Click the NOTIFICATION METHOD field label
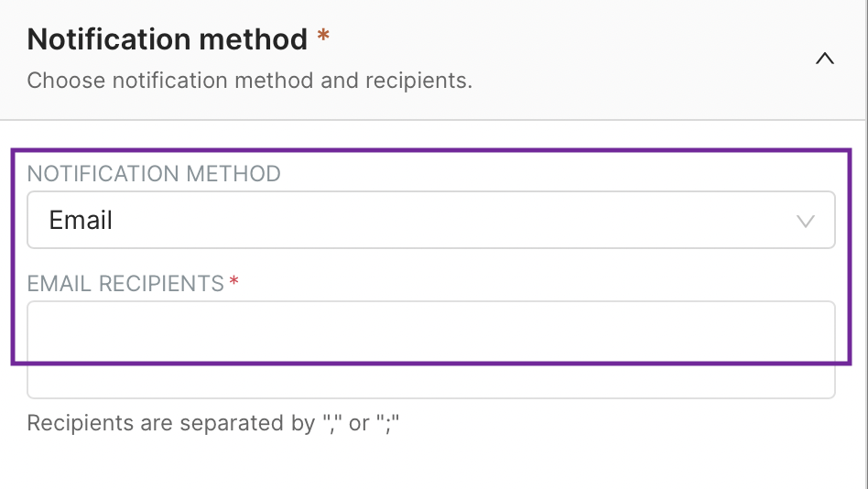 pos(154,174)
